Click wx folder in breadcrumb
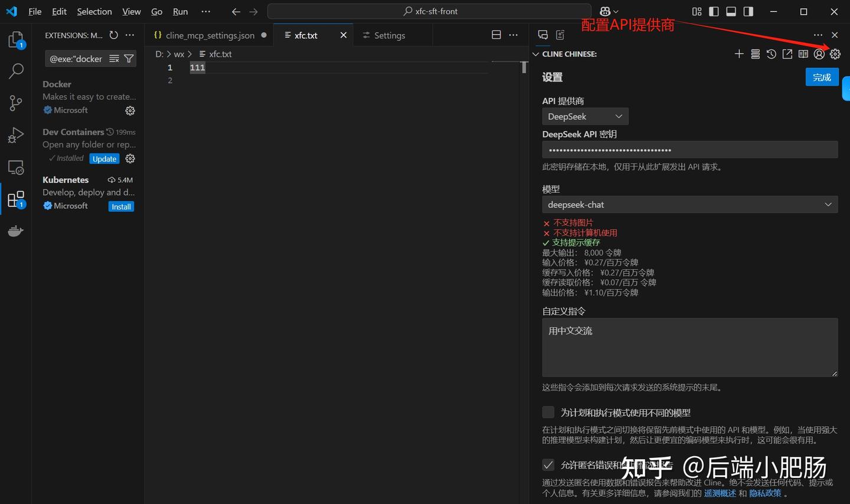850x504 pixels. [179, 54]
